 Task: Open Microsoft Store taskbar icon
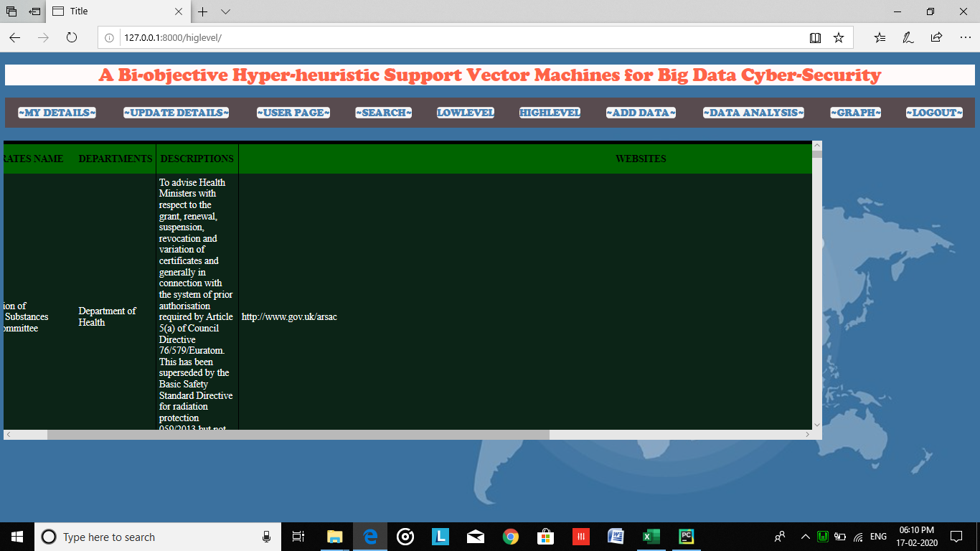[545, 537]
